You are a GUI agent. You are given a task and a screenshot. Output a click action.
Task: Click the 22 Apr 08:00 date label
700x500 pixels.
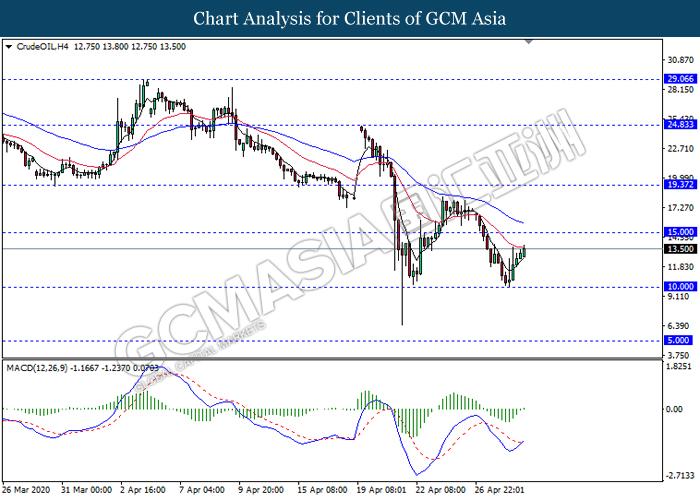click(x=440, y=490)
